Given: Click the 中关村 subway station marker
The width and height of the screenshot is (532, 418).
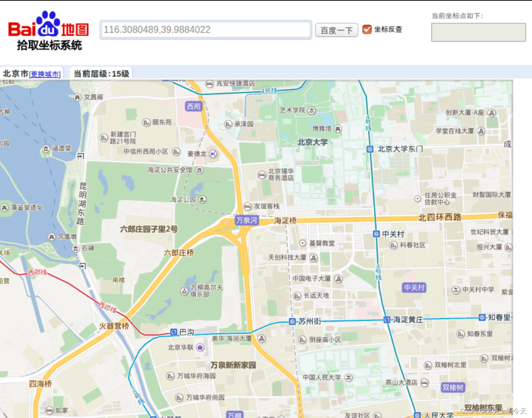Looking at the screenshot, I should (x=376, y=234).
